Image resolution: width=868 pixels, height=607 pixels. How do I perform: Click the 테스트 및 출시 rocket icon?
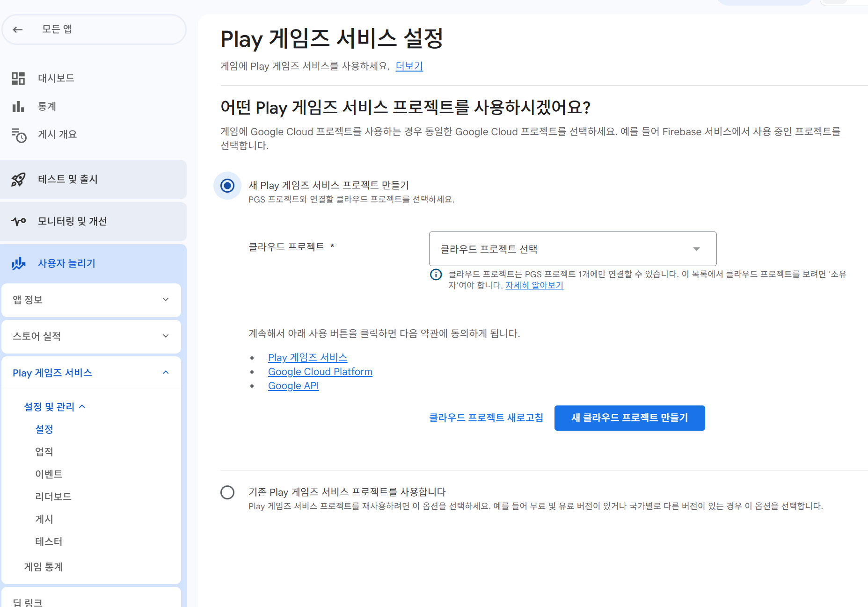point(19,180)
